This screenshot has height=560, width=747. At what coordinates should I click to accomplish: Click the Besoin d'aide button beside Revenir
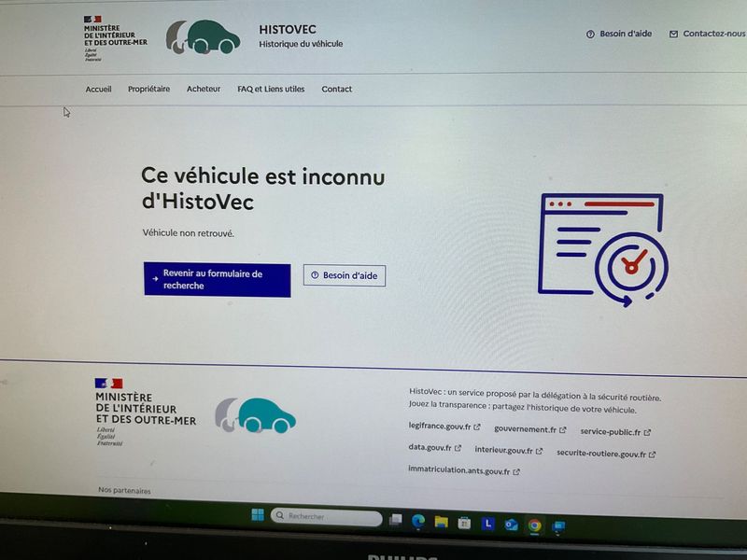(345, 275)
